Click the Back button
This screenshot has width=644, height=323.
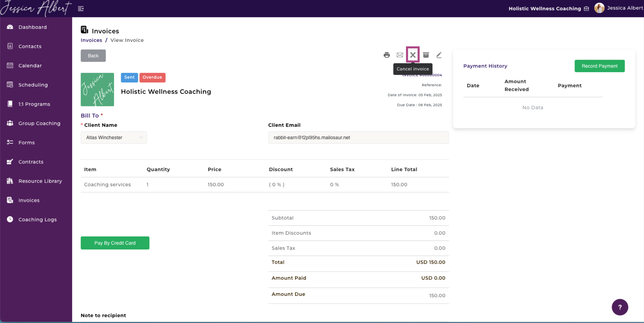click(93, 56)
